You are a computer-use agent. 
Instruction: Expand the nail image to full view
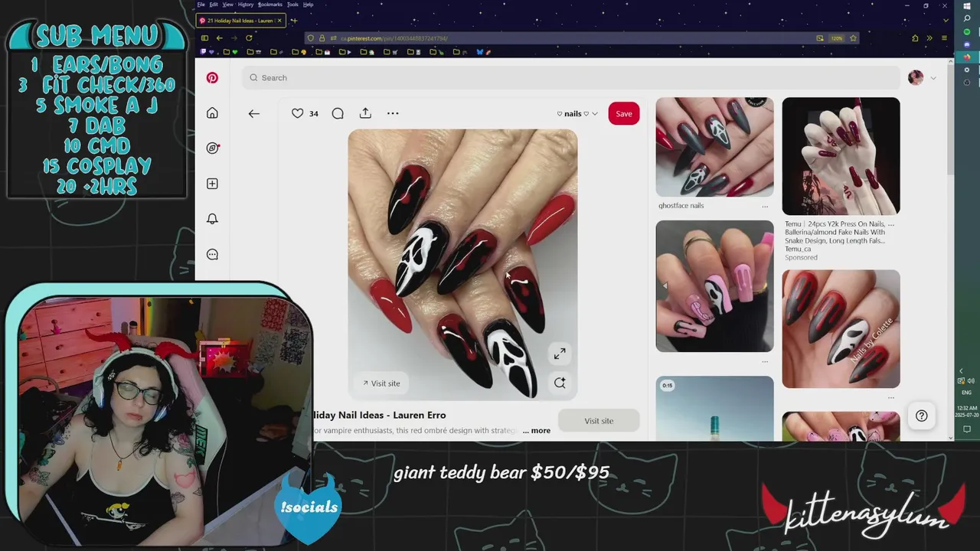click(x=560, y=354)
